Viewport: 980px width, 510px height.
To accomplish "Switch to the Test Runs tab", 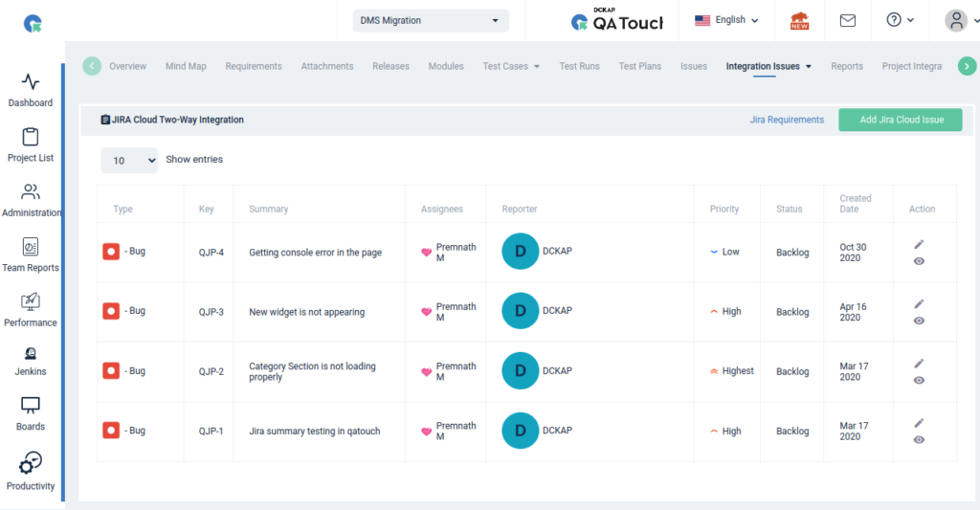I will click(579, 66).
